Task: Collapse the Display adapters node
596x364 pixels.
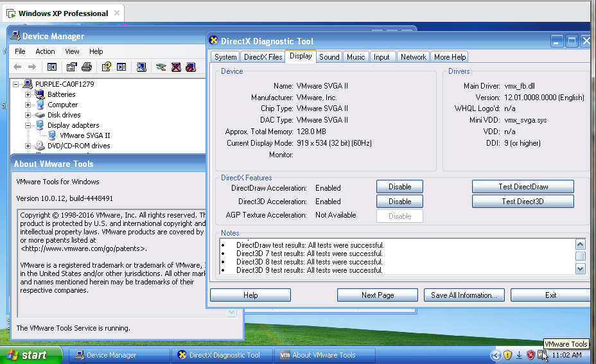Action: pyautogui.click(x=28, y=125)
